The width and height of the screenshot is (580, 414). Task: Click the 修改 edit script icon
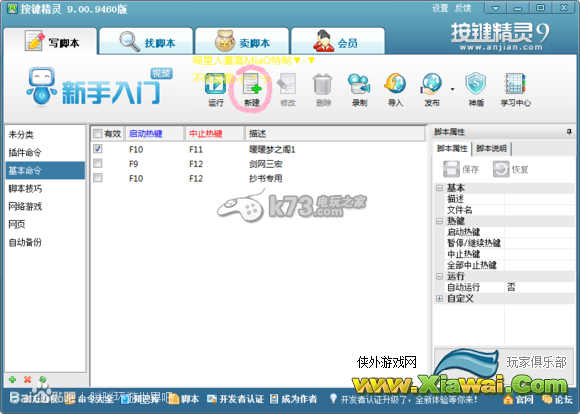coord(287,89)
